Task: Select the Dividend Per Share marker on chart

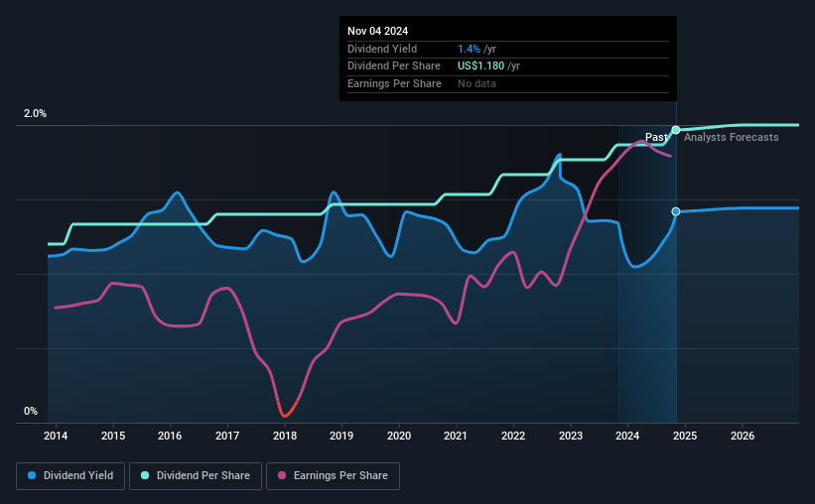Action: 676,130
